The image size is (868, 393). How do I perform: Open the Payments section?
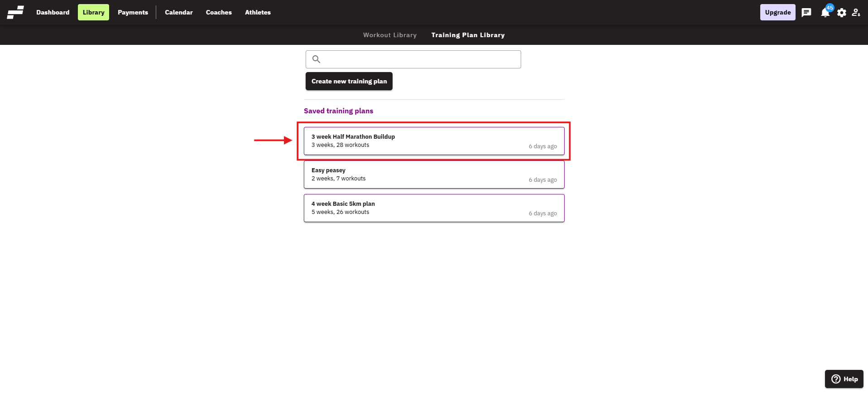(133, 12)
